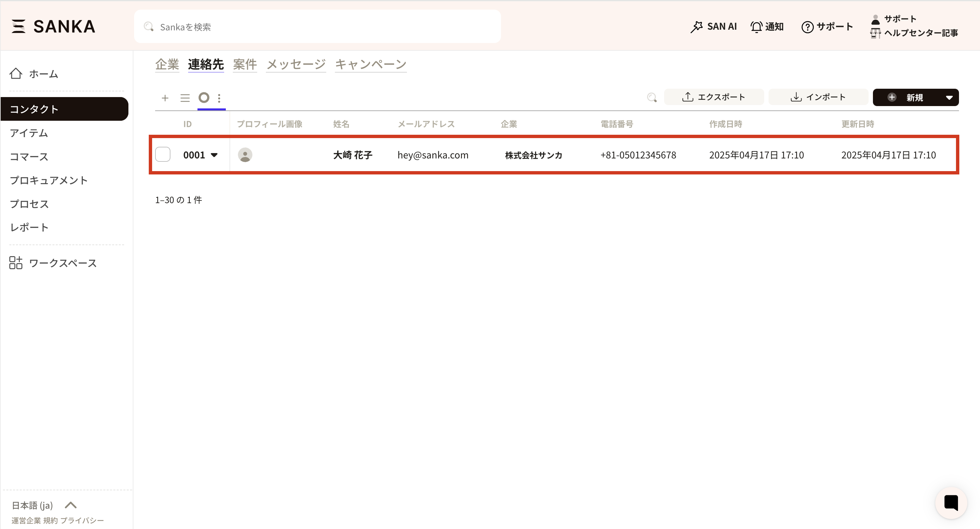Check the checkbox for contact 0001

[x=163, y=154]
